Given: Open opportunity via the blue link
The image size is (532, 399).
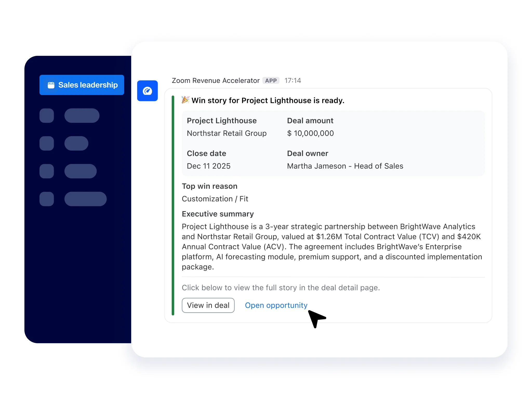Looking at the screenshot, I should pyautogui.click(x=276, y=305).
